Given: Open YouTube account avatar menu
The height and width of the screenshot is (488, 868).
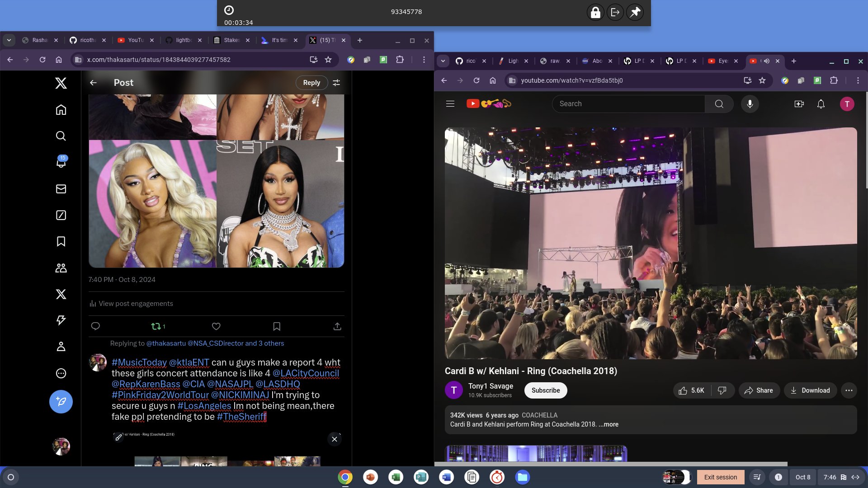Looking at the screenshot, I should click(x=847, y=104).
